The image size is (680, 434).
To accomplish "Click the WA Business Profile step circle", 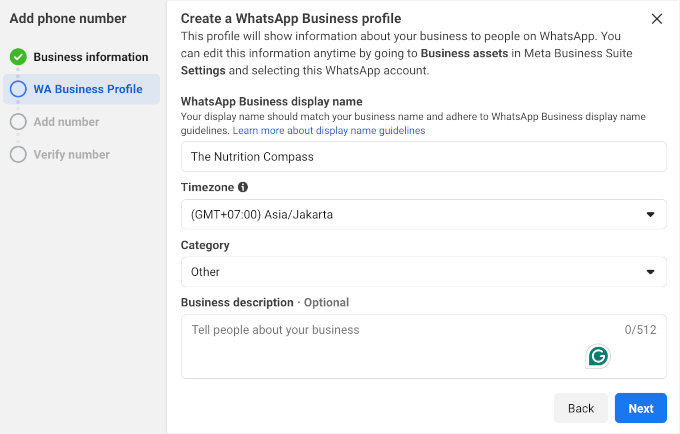I will (x=18, y=89).
